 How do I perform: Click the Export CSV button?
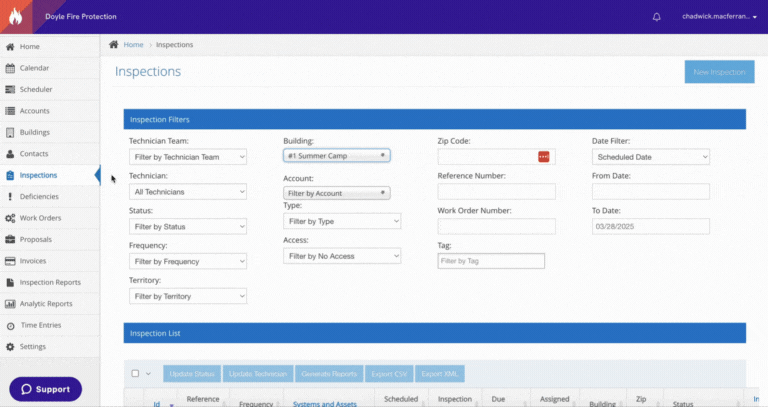pos(388,374)
